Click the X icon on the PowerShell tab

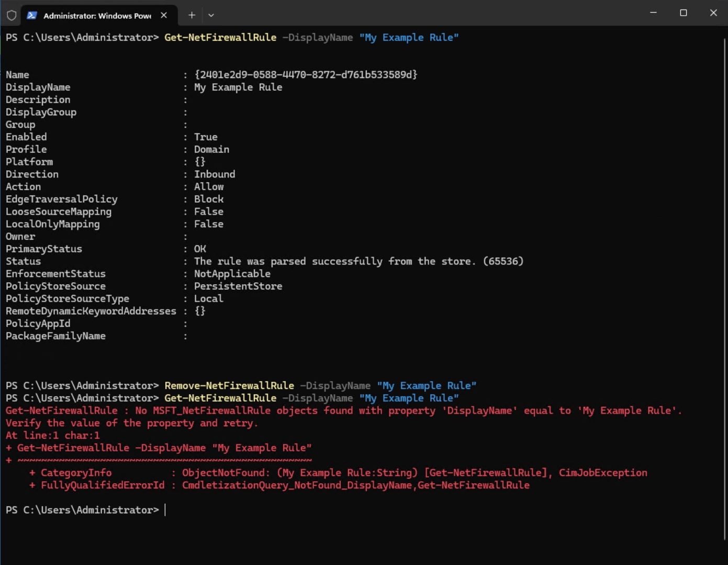[163, 15]
